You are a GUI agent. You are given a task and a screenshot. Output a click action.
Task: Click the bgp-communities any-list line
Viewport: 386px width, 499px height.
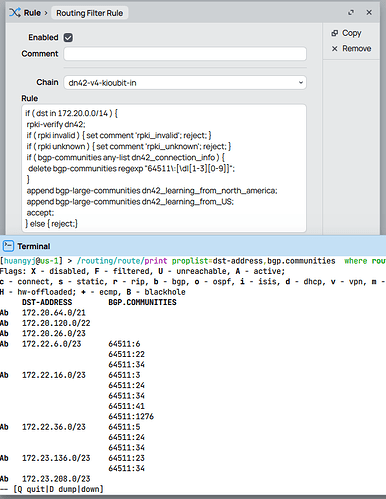click(126, 157)
